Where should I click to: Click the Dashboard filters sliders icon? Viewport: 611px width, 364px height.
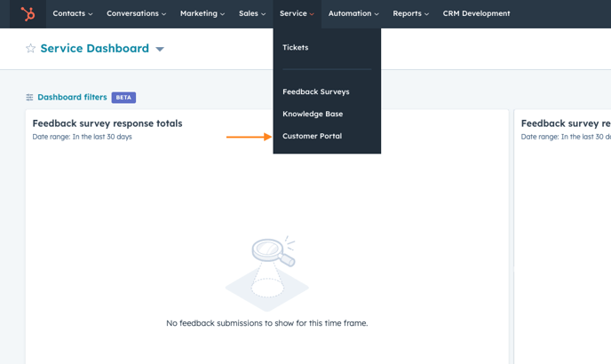tap(29, 98)
